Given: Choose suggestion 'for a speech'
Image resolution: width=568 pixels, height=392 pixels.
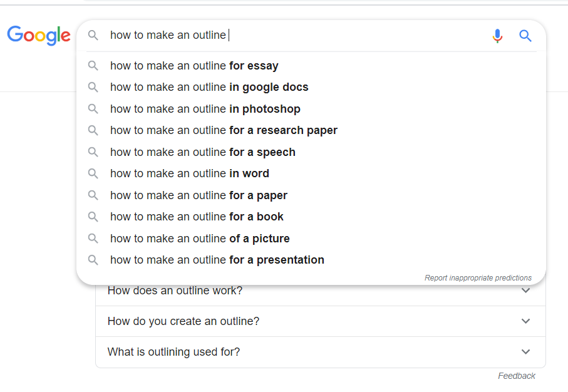Looking at the screenshot, I should tap(311, 152).
